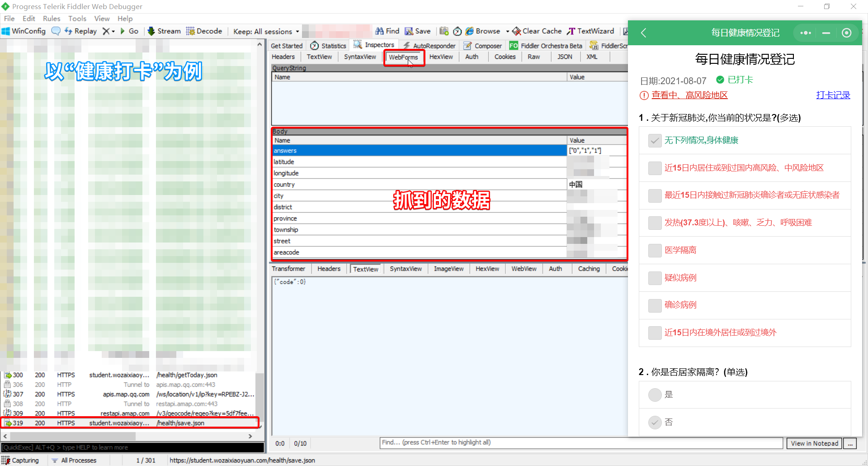The image size is (868, 466).
Task: Select '否' for home quarantine question
Action: [x=655, y=423]
